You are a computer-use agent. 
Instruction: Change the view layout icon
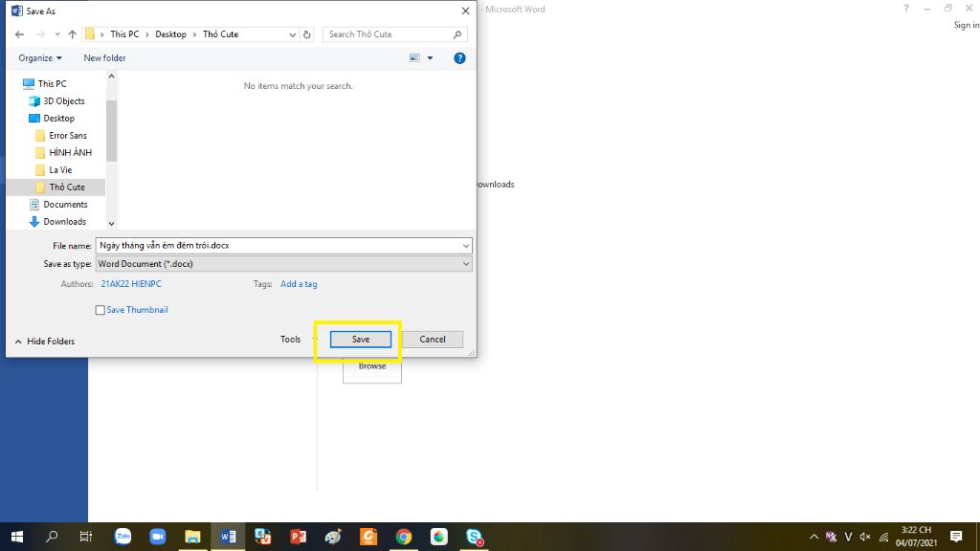[x=414, y=58]
